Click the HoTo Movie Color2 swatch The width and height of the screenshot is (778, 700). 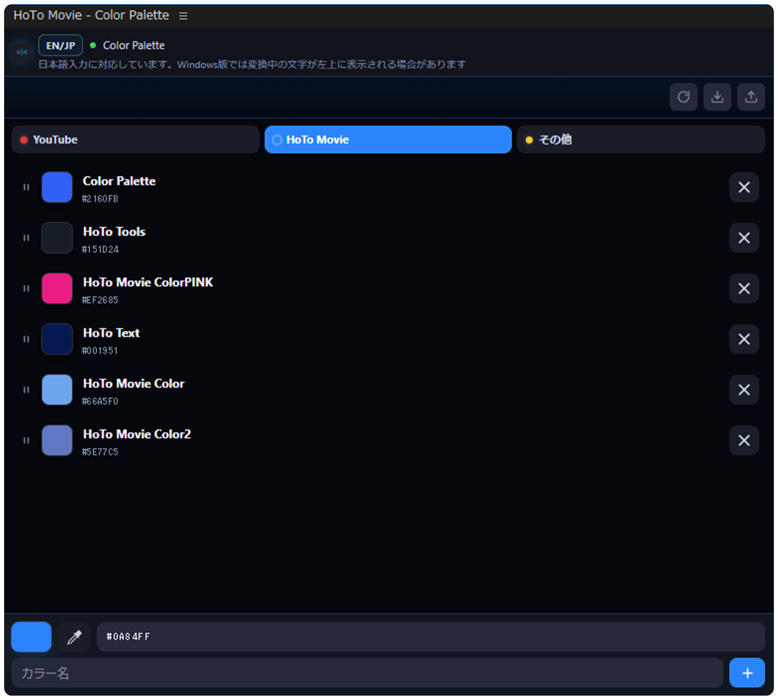click(57, 440)
